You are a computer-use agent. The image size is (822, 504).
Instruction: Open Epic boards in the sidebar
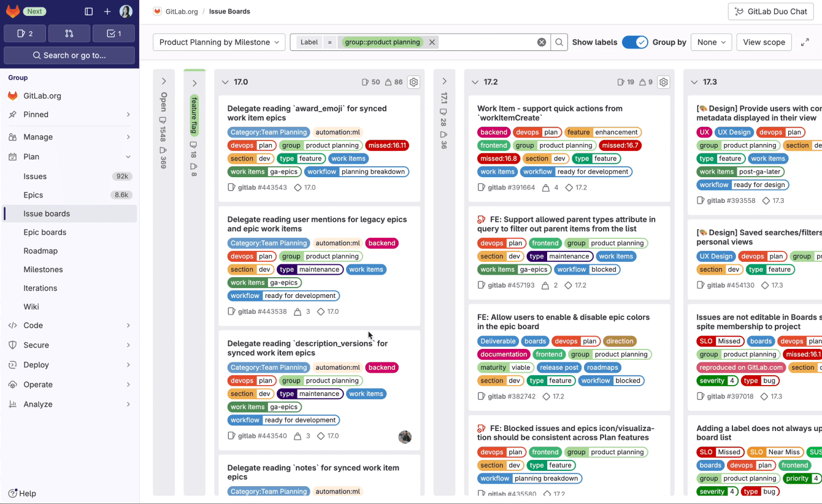[x=70, y=232]
